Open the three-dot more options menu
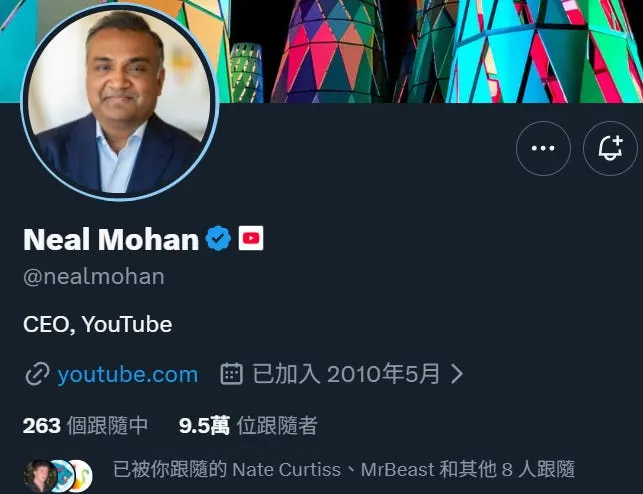Screen dimensions: 643x494 (543, 148)
